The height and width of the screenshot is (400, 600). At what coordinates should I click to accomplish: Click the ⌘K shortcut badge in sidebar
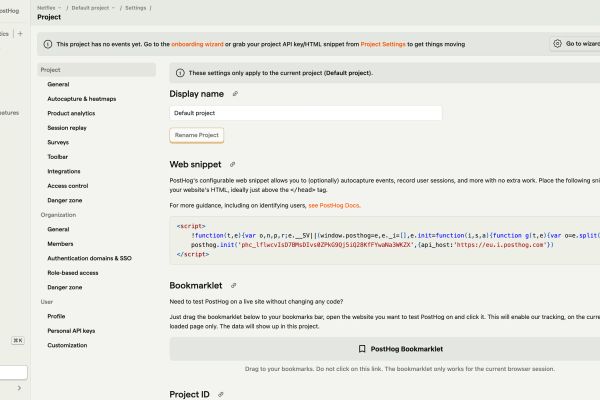(x=18, y=340)
